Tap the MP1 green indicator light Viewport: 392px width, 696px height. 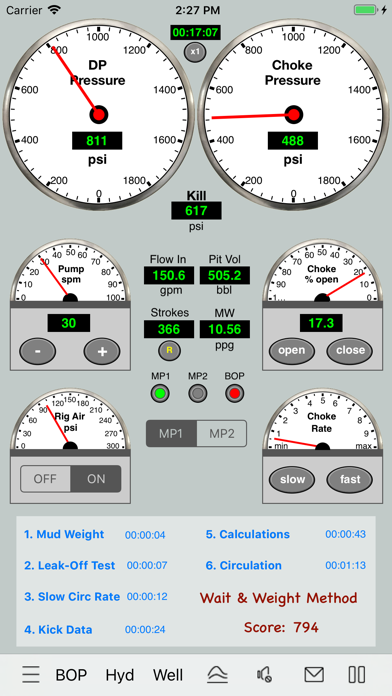tap(160, 393)
